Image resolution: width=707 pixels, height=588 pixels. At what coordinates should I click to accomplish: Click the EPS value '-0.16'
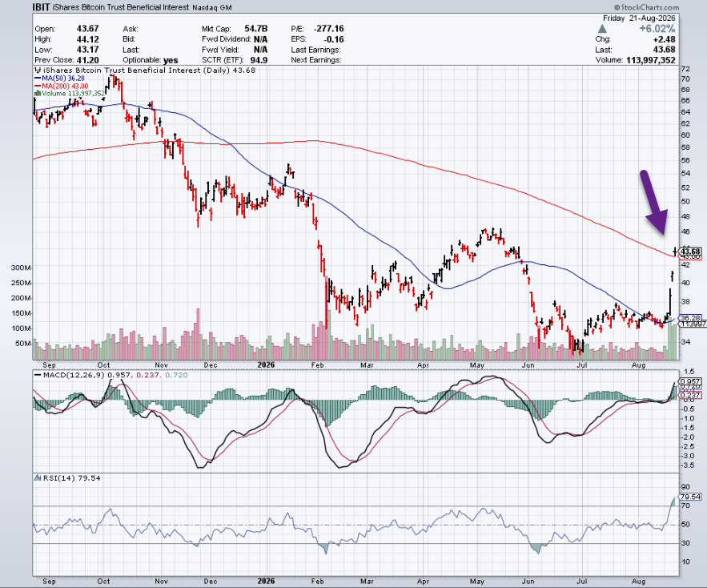tap(334, 39)
